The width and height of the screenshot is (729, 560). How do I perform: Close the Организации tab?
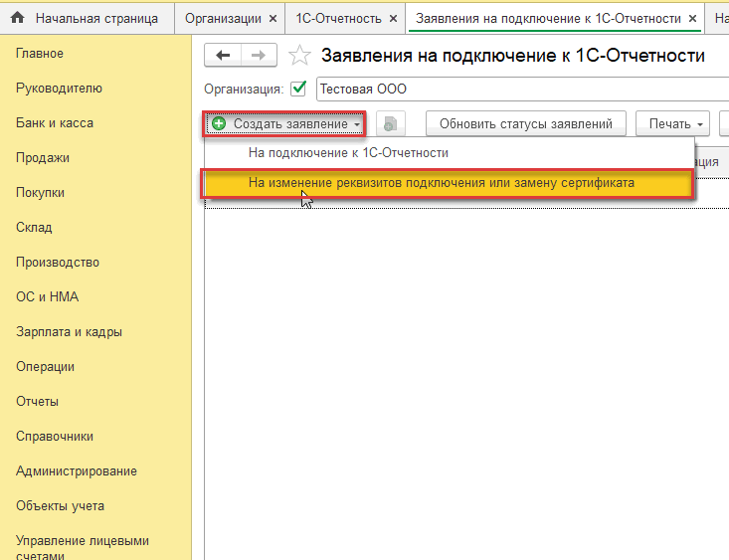pos(273,19)
